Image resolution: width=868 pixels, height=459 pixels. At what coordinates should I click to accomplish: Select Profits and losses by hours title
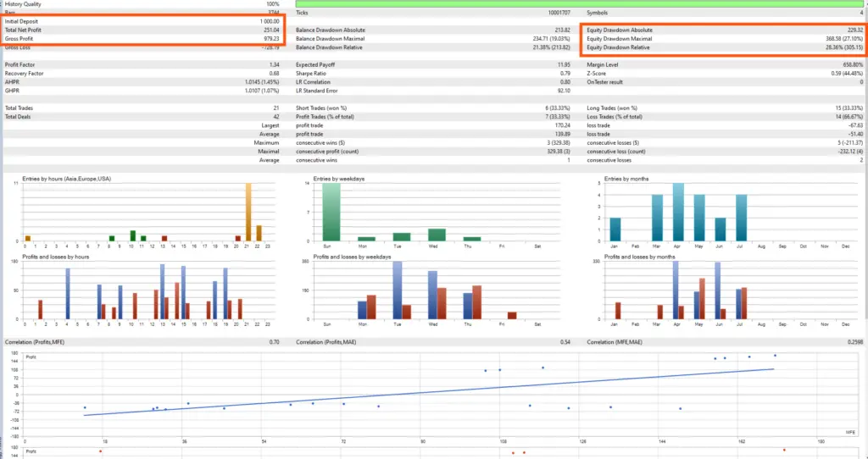[55, 257]
